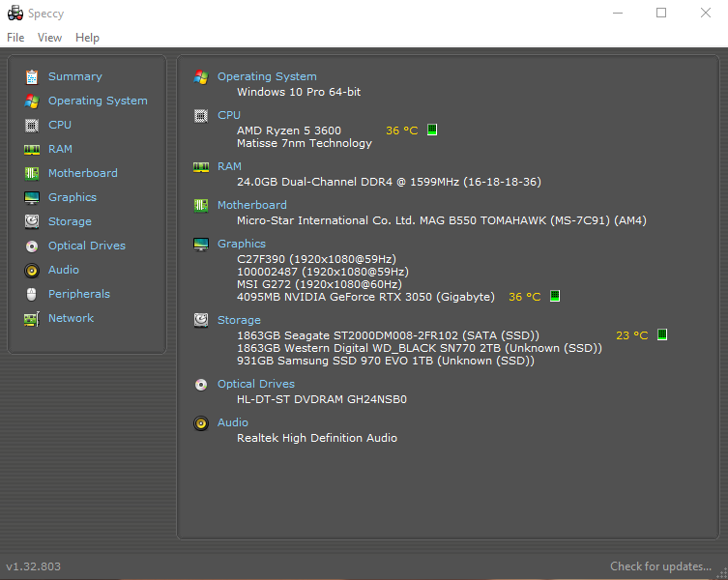728x580 pixels.
Task: Open Optical Drives in the sidebar
Action: tap(87, 246)
